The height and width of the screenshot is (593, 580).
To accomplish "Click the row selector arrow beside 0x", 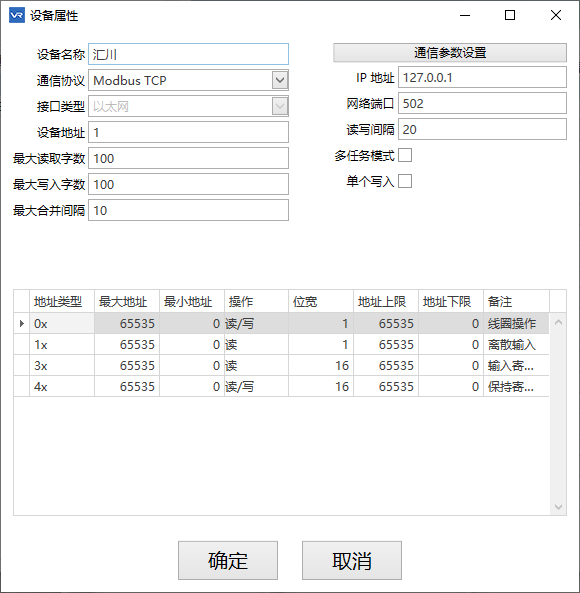I will coord(22,323).
